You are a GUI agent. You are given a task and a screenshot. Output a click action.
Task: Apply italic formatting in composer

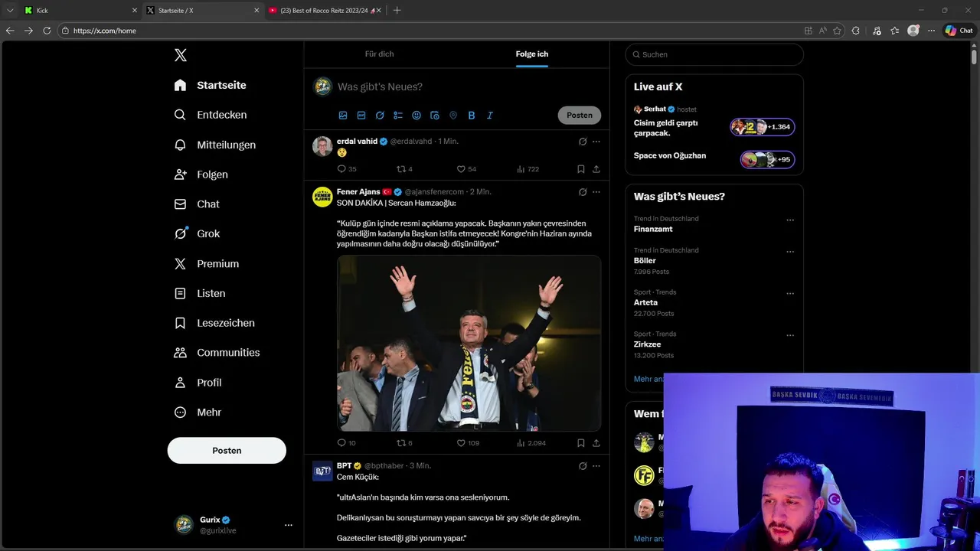point(490,116)
